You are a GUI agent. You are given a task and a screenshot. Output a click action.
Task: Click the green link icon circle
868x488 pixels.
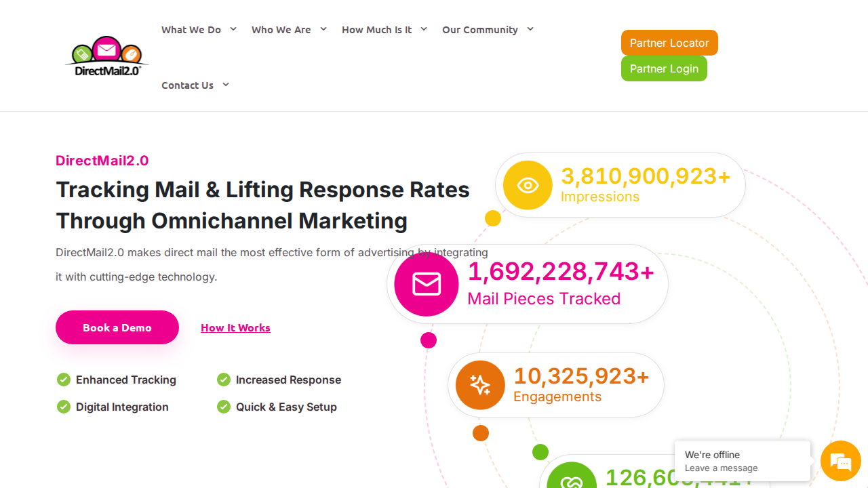pyautogui.click(x=572, y=475)
